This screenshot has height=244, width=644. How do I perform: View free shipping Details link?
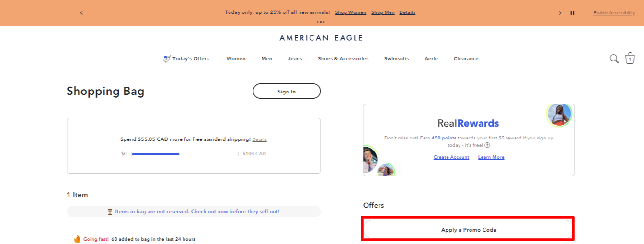pyautogui.click(x=260, y=139)
